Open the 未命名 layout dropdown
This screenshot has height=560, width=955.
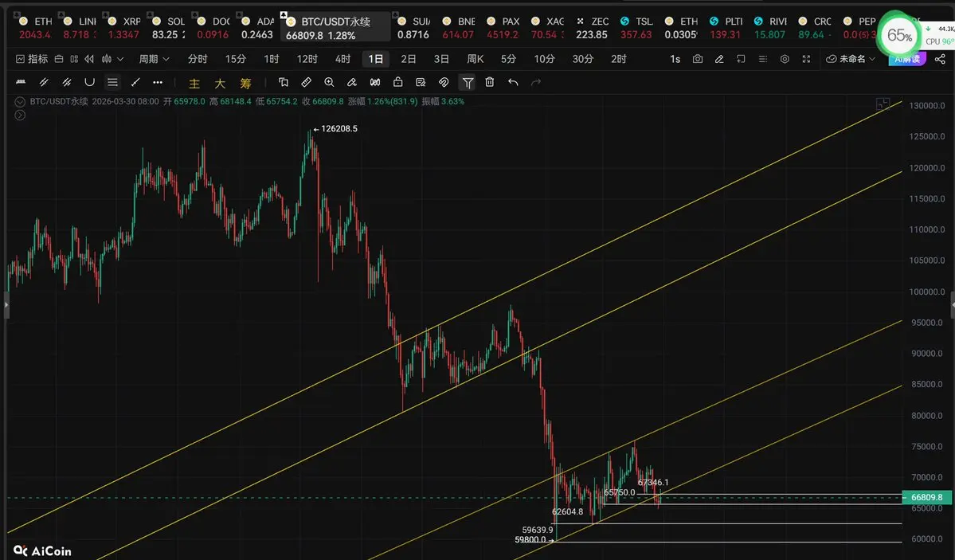tap(851, 59)
